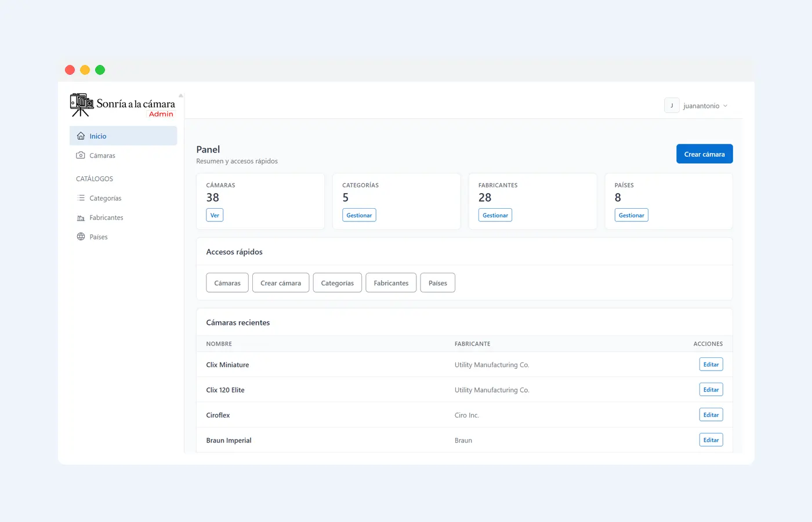Go to Países in the sidebar

(99, 237)
